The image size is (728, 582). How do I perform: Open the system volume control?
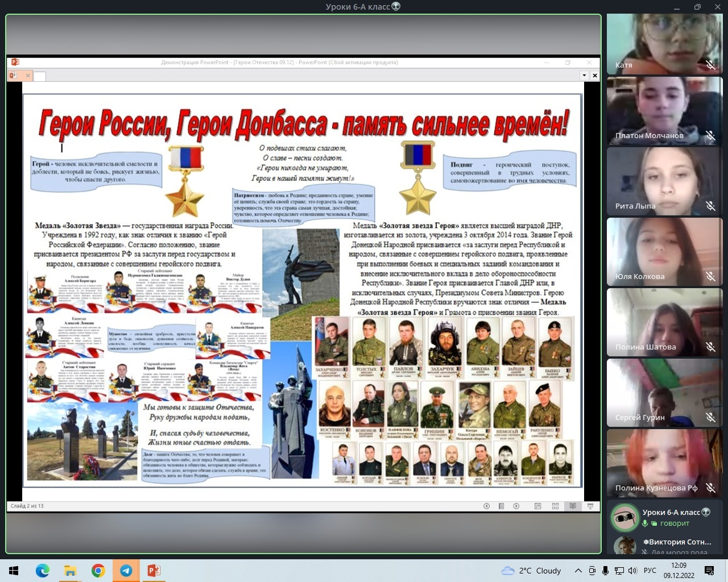[632, 571]
